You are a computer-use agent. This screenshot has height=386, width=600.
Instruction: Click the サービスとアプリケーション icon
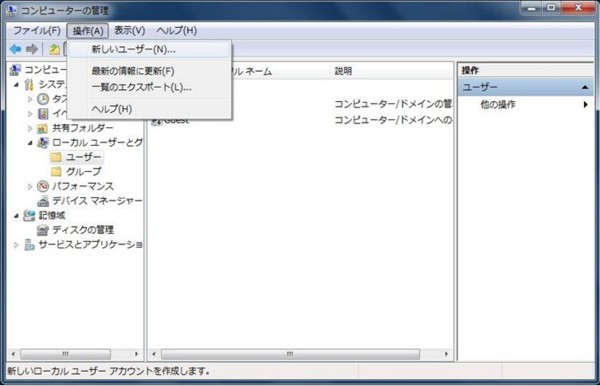pyautogui.click(x=29, y=244)
